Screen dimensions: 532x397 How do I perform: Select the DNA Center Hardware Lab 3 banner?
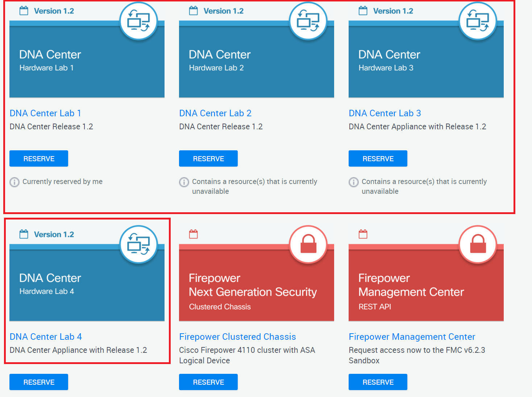426,59
